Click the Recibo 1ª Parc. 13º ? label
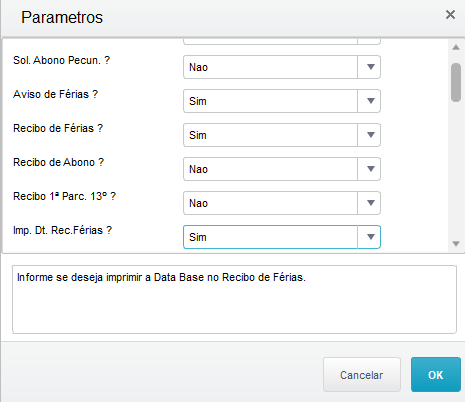 tap(64, 196)
